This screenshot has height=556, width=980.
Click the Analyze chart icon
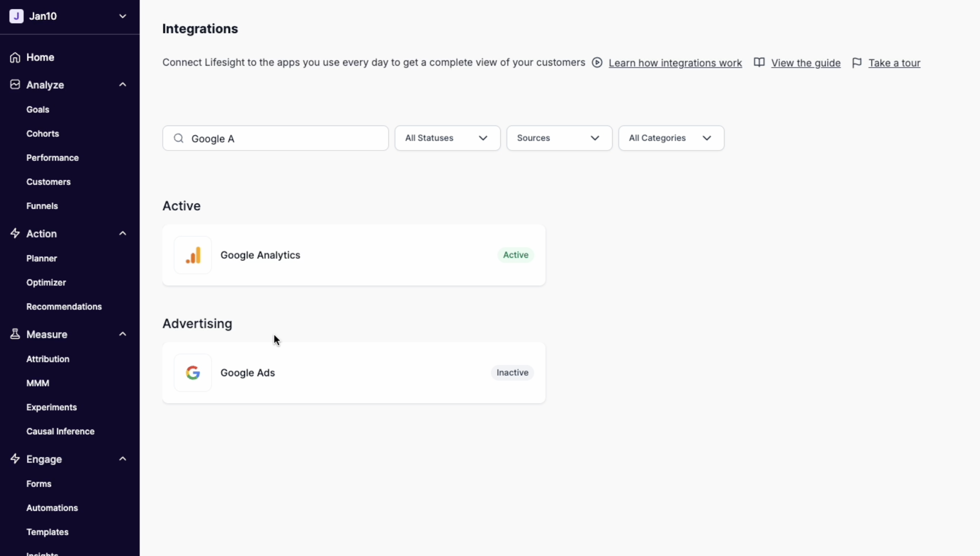(x=15, y=84)
